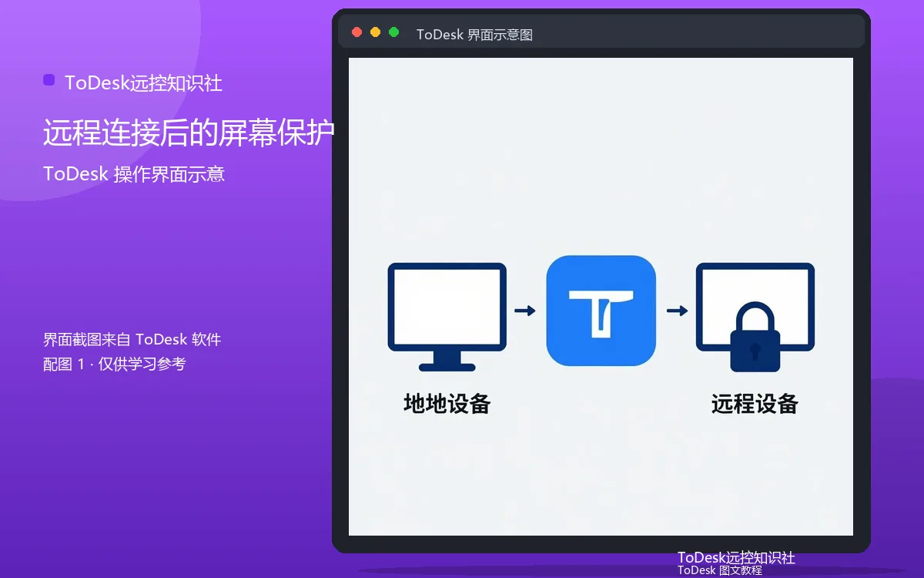Click the "ToDesk远控知识社" heading at top left
The width and height of the screenshot is (924, 578).
click(x=144, y=83)
